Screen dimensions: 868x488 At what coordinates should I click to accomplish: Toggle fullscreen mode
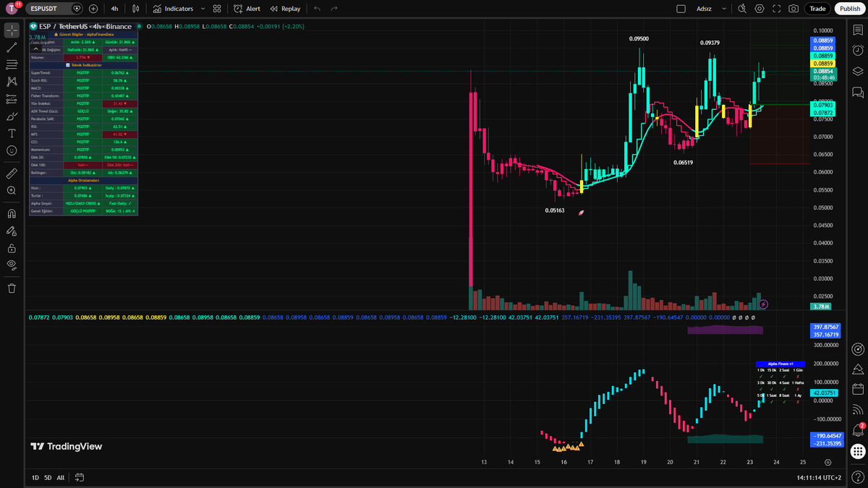coord(777,9)
